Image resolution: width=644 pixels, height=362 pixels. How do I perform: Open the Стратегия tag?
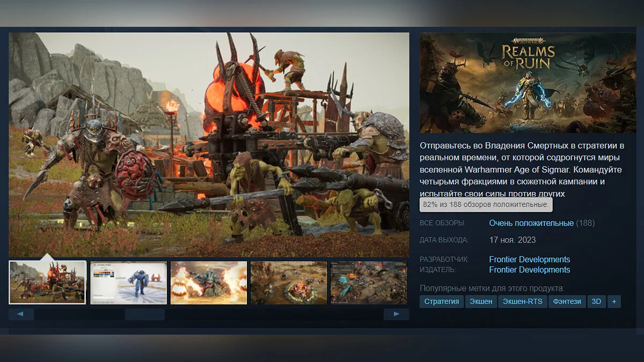point(442,301)
